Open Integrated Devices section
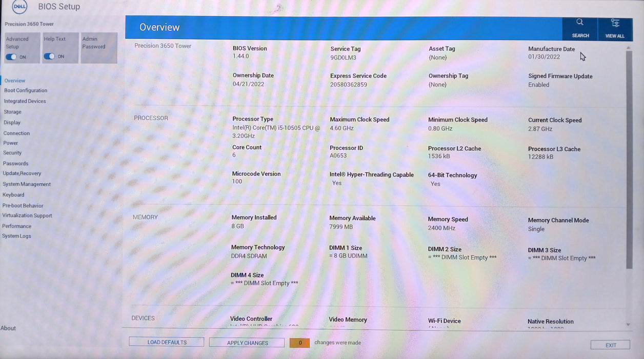The width and height of the screenshot is (644, 359). pyautogui.click(x=25, y=101)
